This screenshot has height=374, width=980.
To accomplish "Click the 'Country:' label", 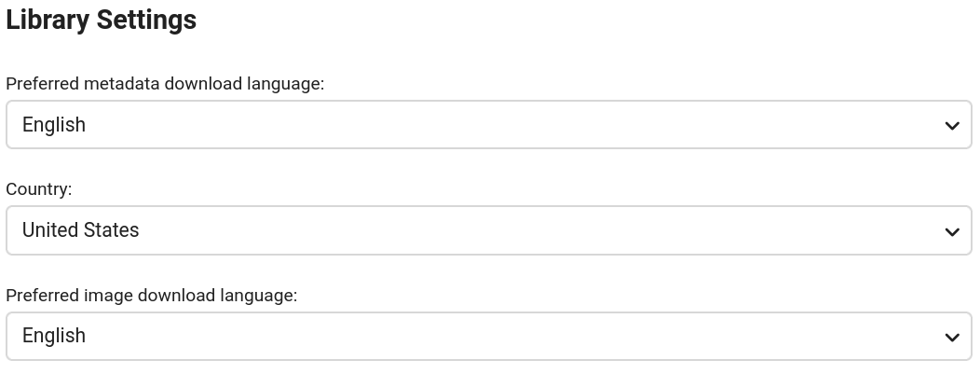I will [x=39, y=189].
